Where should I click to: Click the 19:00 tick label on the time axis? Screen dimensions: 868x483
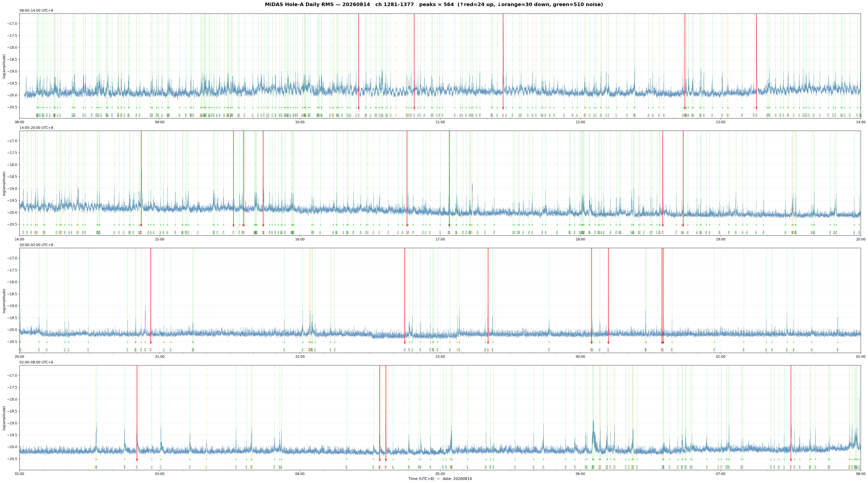[x=720, y=239]
